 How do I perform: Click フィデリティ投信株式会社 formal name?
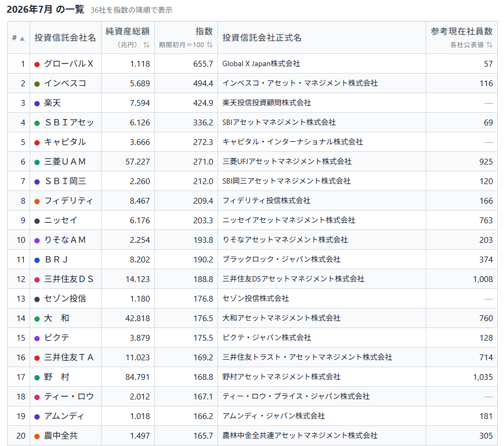pos(267,201)
